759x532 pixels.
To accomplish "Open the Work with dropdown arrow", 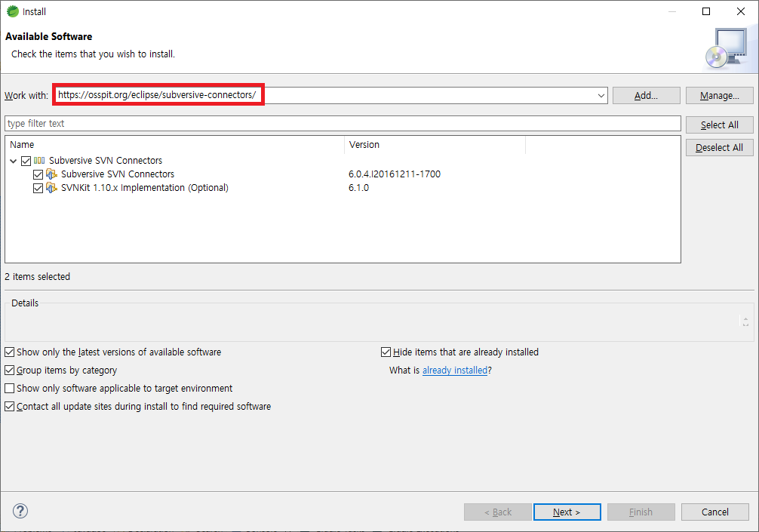I will coord(601,95).
